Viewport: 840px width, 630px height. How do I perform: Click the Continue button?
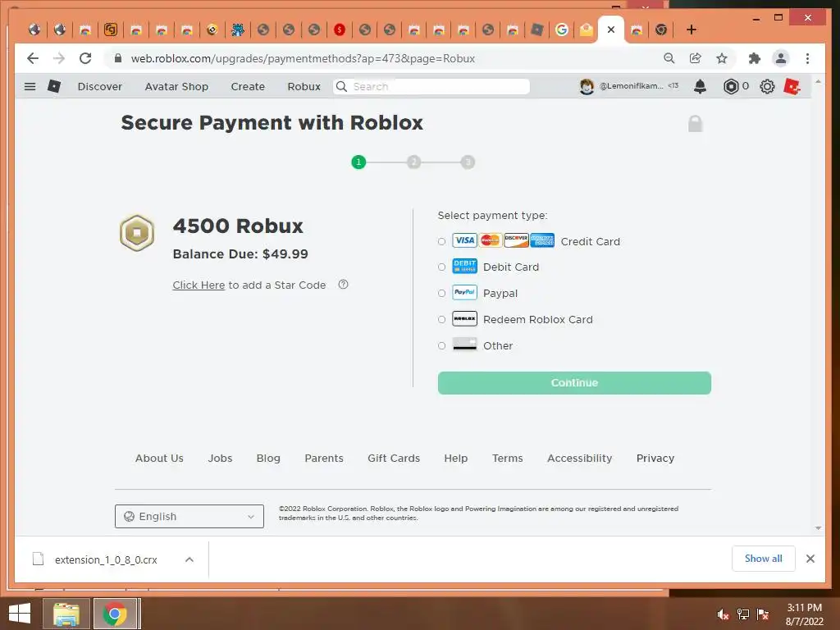(x=574, y=383)
